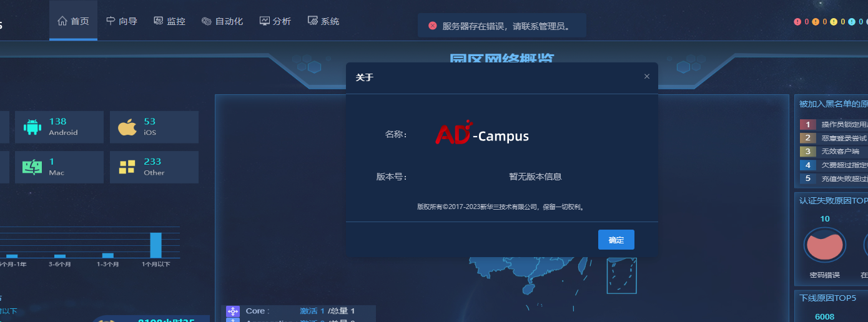Click the 恶意登录尝试 blacklist reason
This screenshot has width=868, height=322.
(844, 138)
